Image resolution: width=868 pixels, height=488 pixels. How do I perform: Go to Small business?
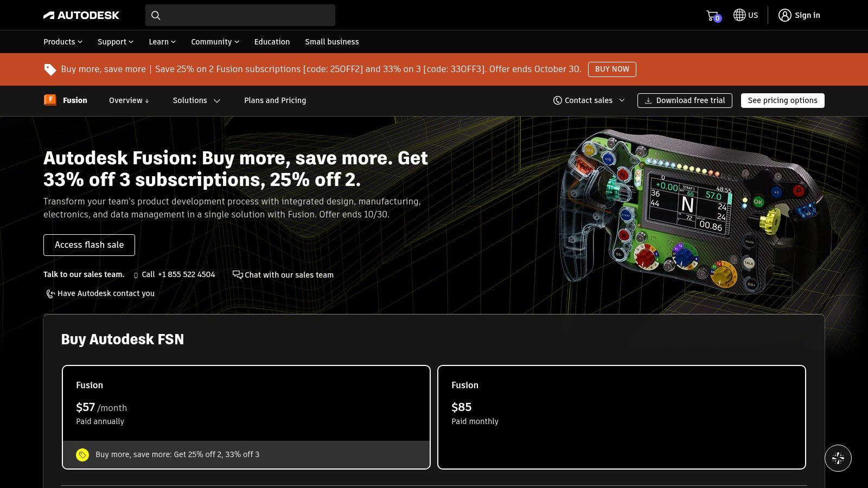click(332, 42)
